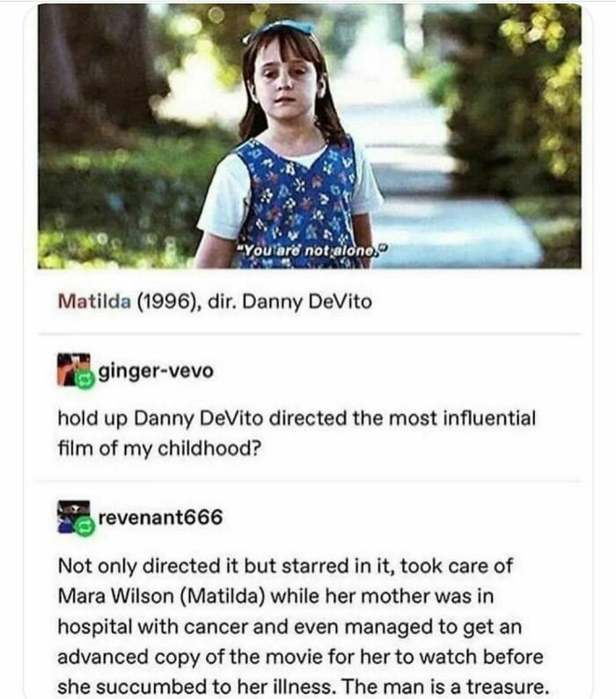The height and width of the screenshot is (699, 616).
Task: Click the divider line below the caption
Action: 310,333
